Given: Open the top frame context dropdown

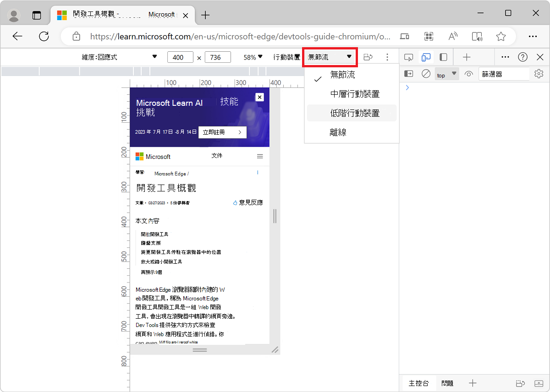Looking at the screenshot, I should [x=446, y=74].
